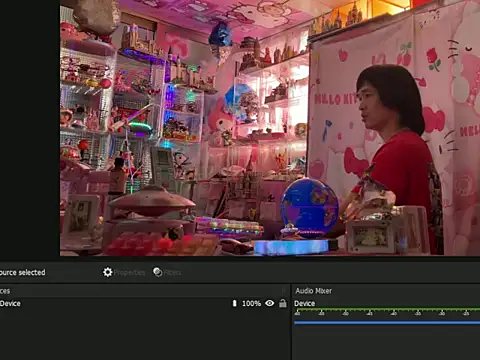Viewport: 480px width, 360px height.
Task: Adjust the blue Device volume slider
Action: [387, 322]
